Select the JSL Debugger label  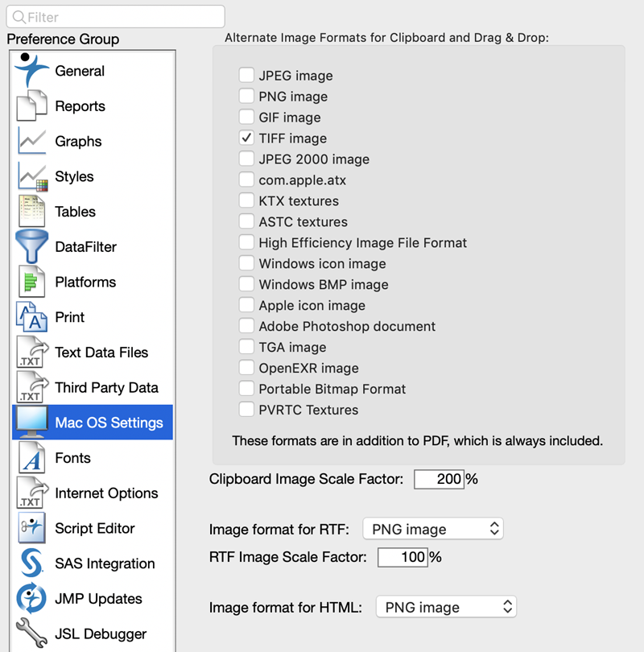coord(101,633)
